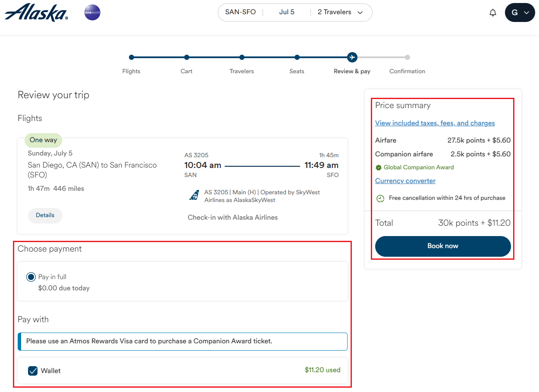This screenshot has height=392, width=539.
Task: Expand the 2 Travelers dropdown
Action: (x=340, y=12)
